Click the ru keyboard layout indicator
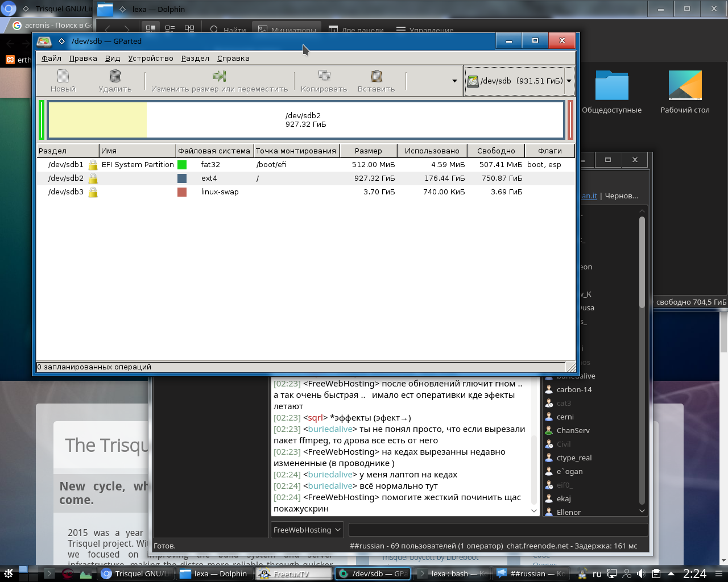Viewport: 728px width, 582px height. 597,573
